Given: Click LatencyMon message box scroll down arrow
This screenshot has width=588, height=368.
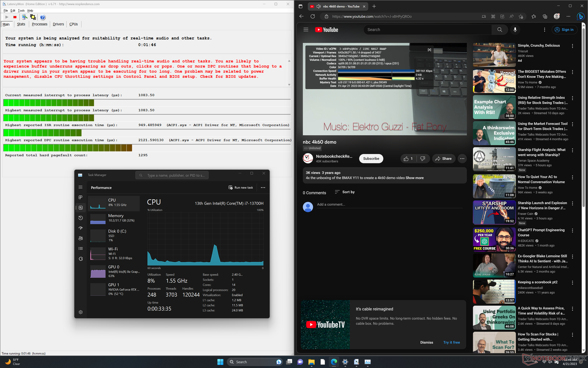Looking at the screenshot, I should [289, 85].
